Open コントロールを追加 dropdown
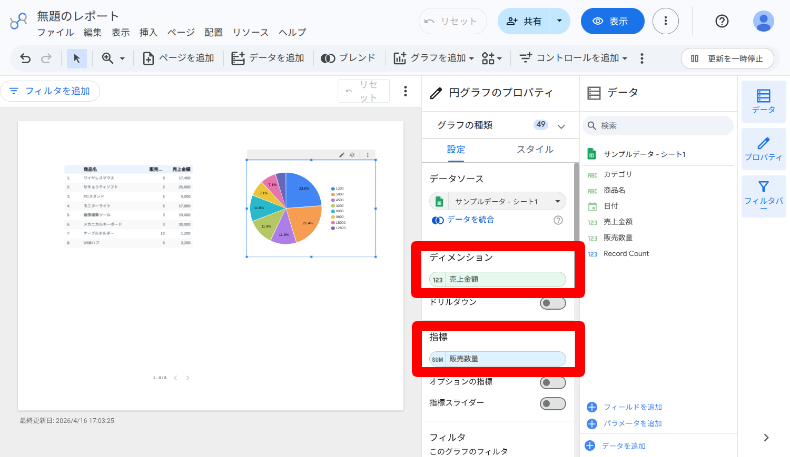The width and height of the screenshot is (790, 457). 573,58
